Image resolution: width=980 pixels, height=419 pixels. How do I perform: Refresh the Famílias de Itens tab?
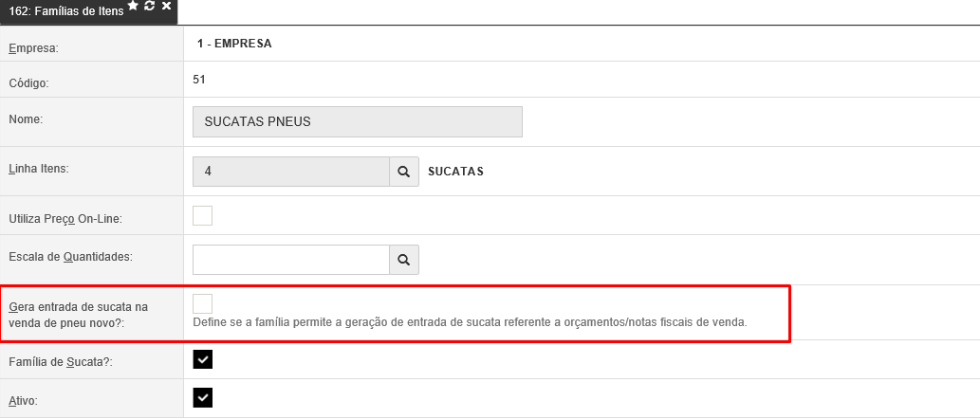(149, 5)
